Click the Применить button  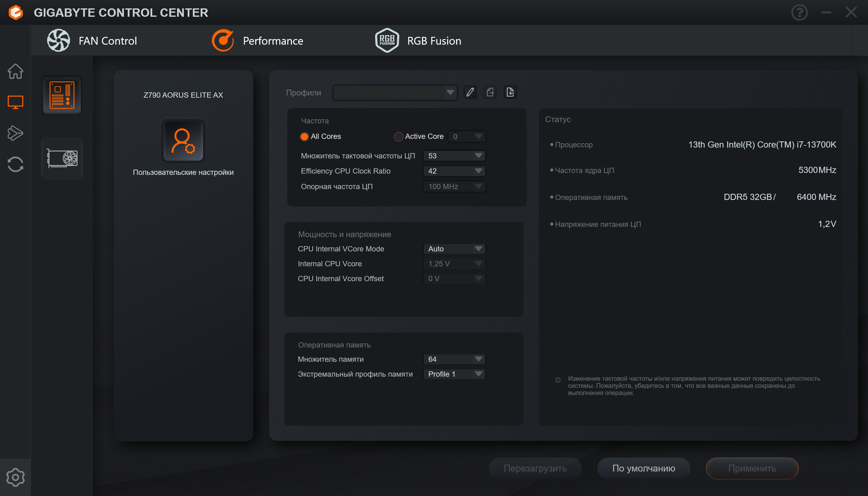click(752, 468)
